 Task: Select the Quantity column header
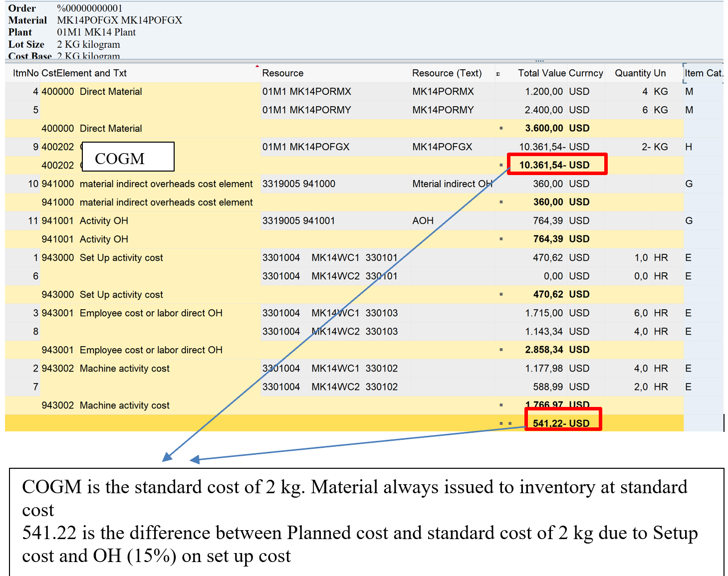point(632,73)
